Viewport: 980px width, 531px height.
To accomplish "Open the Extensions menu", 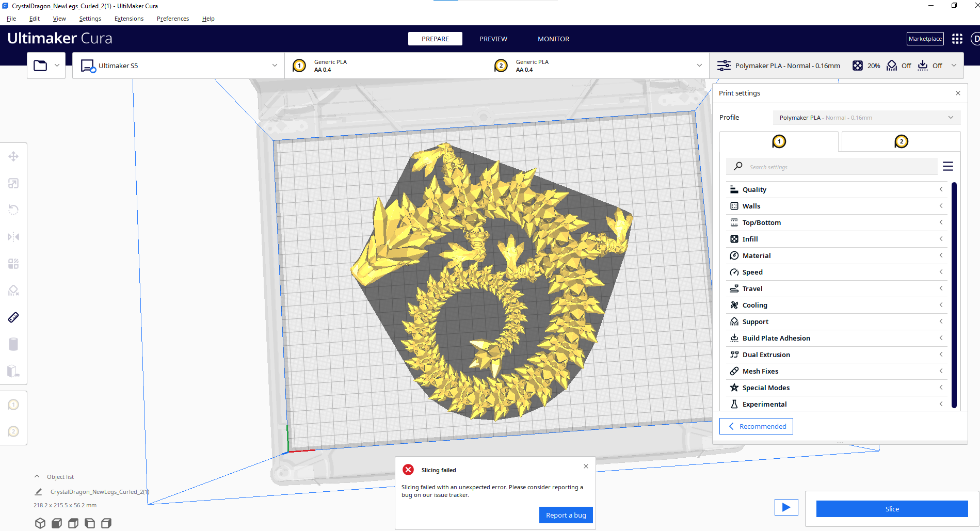I will click(x=128, y=19).
